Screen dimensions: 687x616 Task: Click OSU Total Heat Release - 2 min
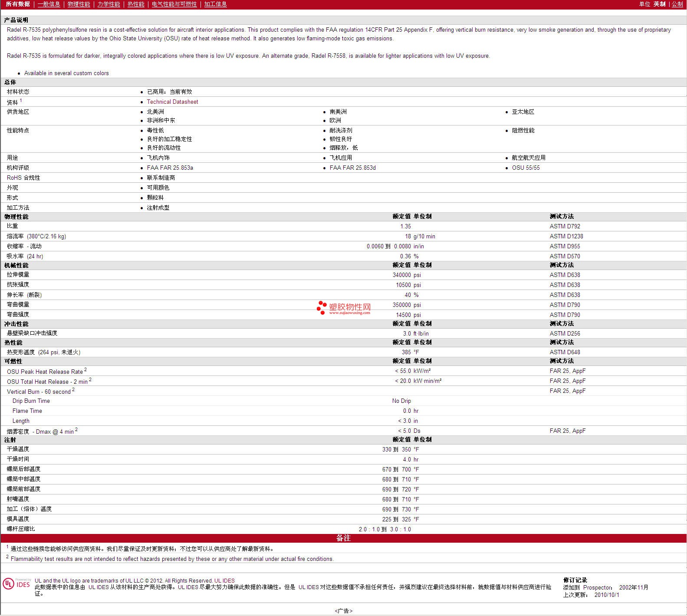coord(47,382)
